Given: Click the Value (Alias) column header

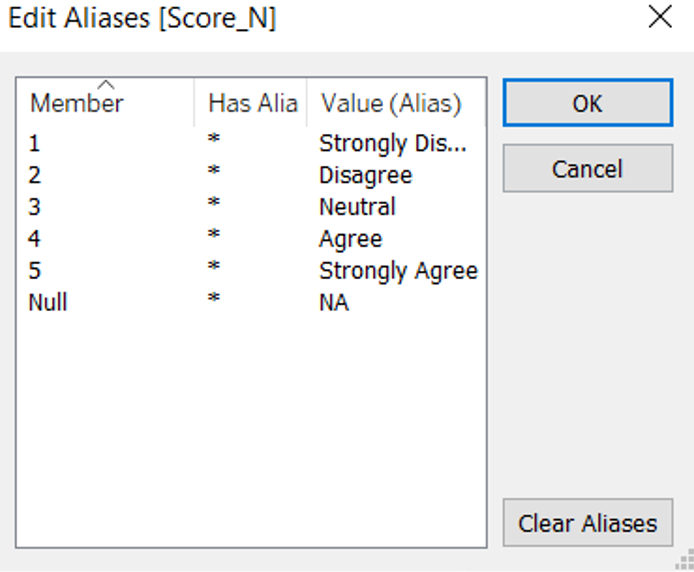Looking at the screenshot, I should (x=391, y=103).
